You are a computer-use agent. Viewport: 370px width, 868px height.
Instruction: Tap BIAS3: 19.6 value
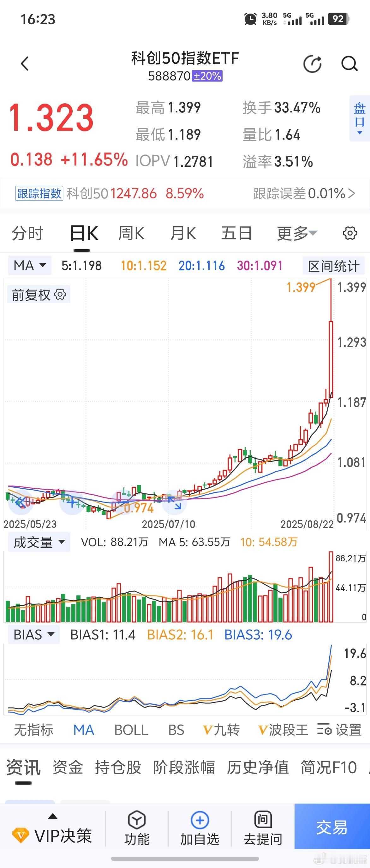(x=258, y=635)
